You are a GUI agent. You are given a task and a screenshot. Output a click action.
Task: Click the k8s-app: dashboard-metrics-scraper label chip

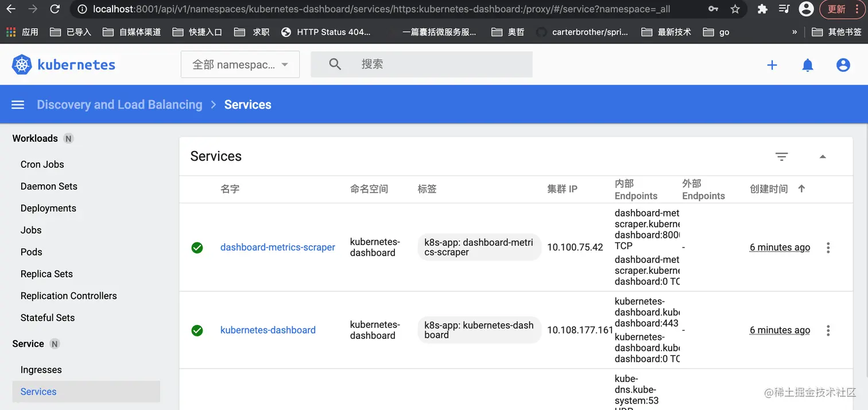click(x=479, y=247)
